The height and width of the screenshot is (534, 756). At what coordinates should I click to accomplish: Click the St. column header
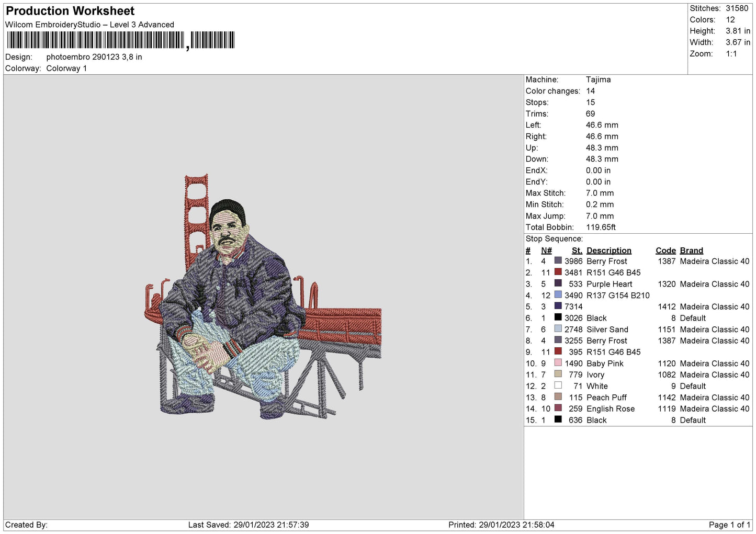point(577,251)
